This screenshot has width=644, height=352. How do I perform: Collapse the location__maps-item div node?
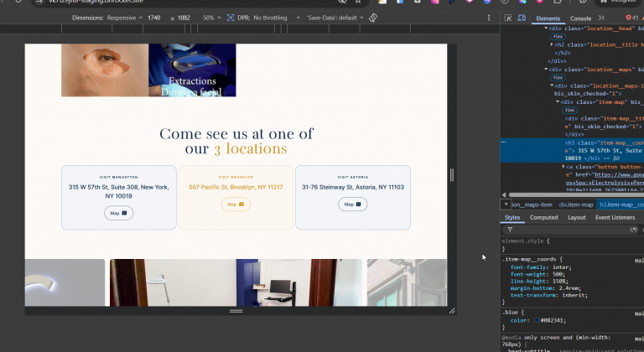pos(552,85)
